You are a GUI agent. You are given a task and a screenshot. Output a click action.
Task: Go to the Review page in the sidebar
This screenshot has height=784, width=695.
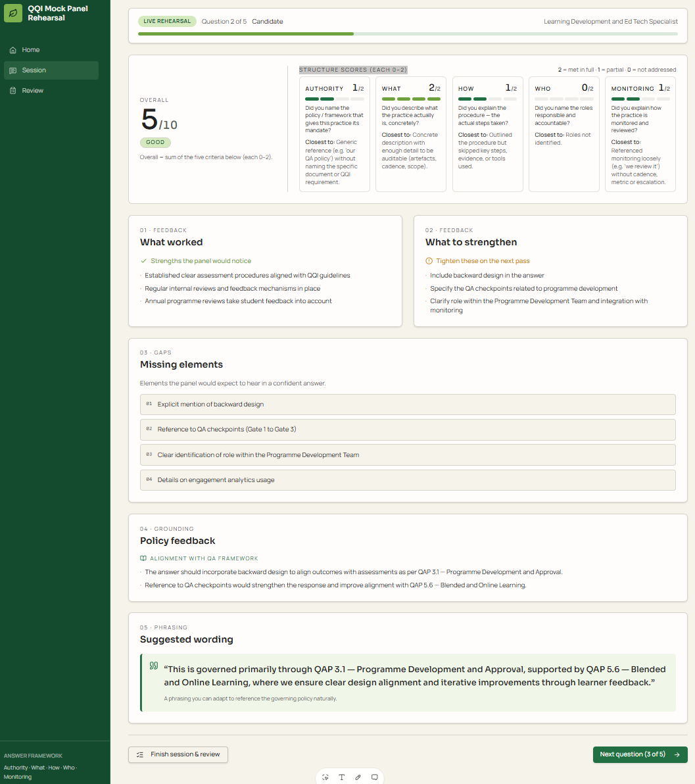click(51, 91)
